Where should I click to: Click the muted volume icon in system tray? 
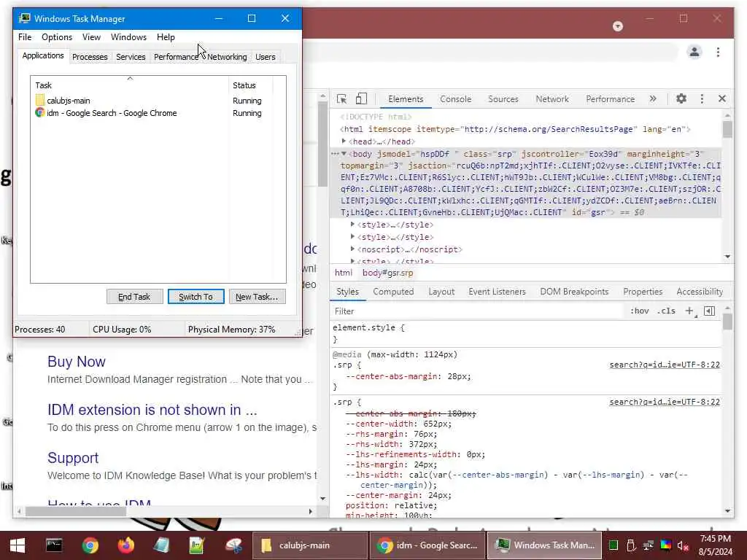click(x=683, y=545)
